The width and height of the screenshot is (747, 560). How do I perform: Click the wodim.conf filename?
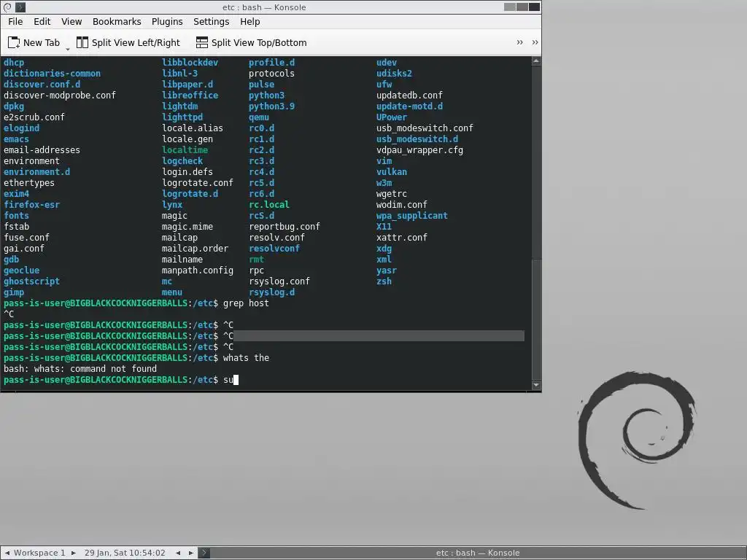coord(402,205)
